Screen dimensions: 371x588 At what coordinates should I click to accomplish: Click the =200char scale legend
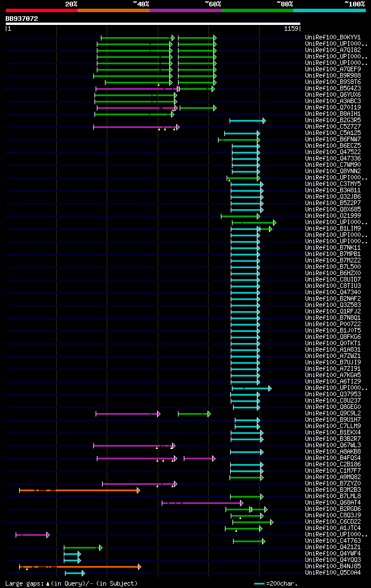pyautogui.click(x=276, y=583)
